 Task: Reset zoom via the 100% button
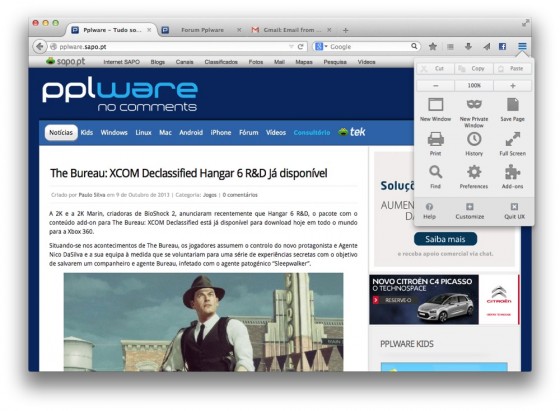[474, 85]
